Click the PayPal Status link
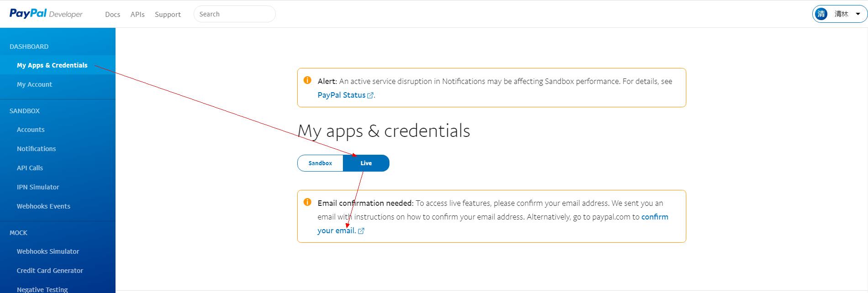Viewport: 868px width, 293px height. 341,95
